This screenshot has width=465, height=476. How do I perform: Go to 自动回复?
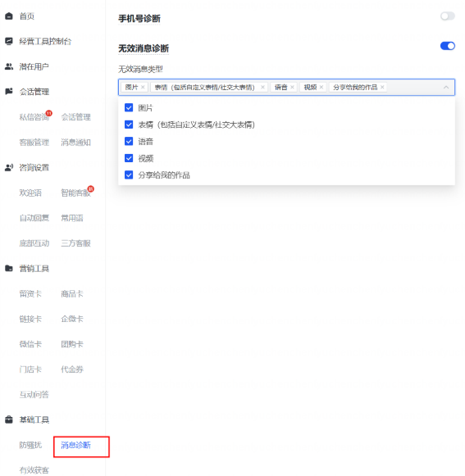34,218
